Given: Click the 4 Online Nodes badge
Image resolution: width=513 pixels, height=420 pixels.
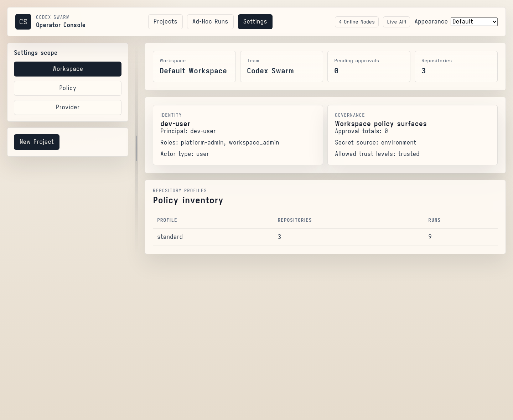Looking at the screenshot, I should click(357, 22).
